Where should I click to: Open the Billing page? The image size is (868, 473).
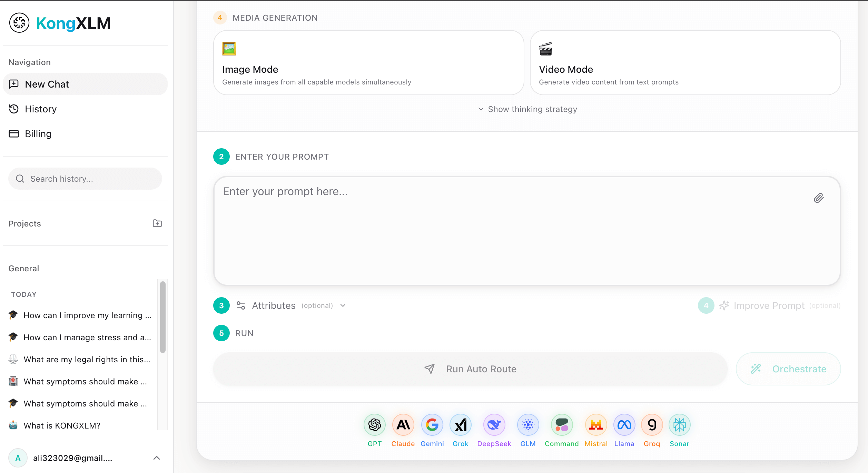click(38, 134)
